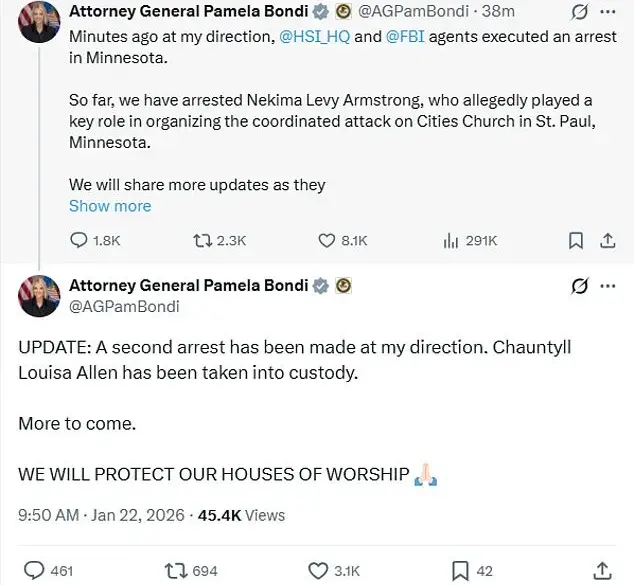Viewport: 634px width, 585px height.
Task: View analytics showing 291K views
Action: pyautogui.click(x=450, y=240)
